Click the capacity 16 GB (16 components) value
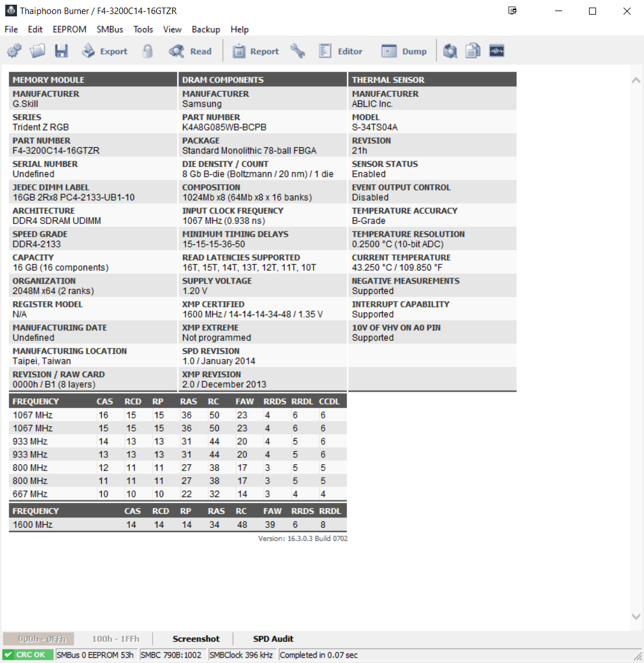Screen dimensions: 644x663 click(60, 268)
